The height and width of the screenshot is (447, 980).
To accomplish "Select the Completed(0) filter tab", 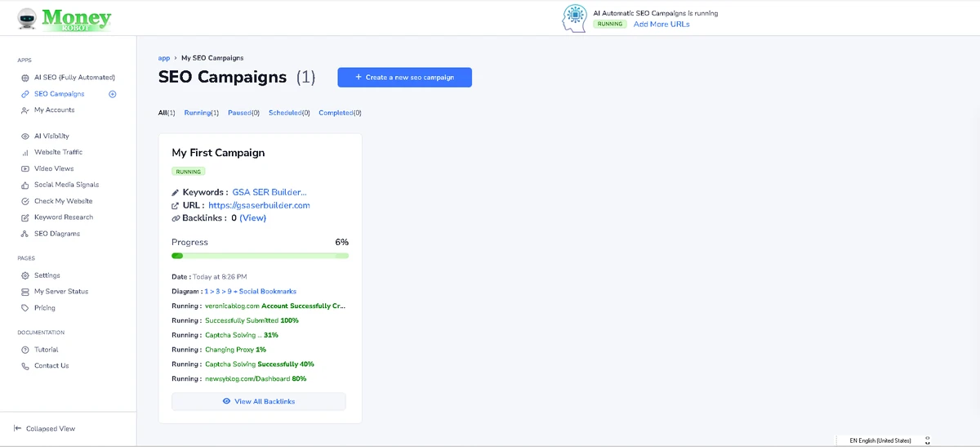I will click(x=340, y=113).
